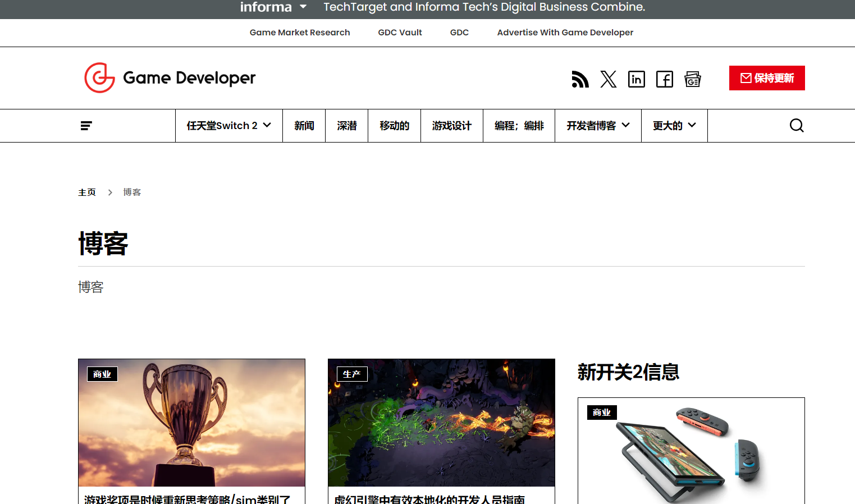Viewport: 855px width, 504px height.
Task: Expand the 更大的 menu
Action: [x=674, y=126]
